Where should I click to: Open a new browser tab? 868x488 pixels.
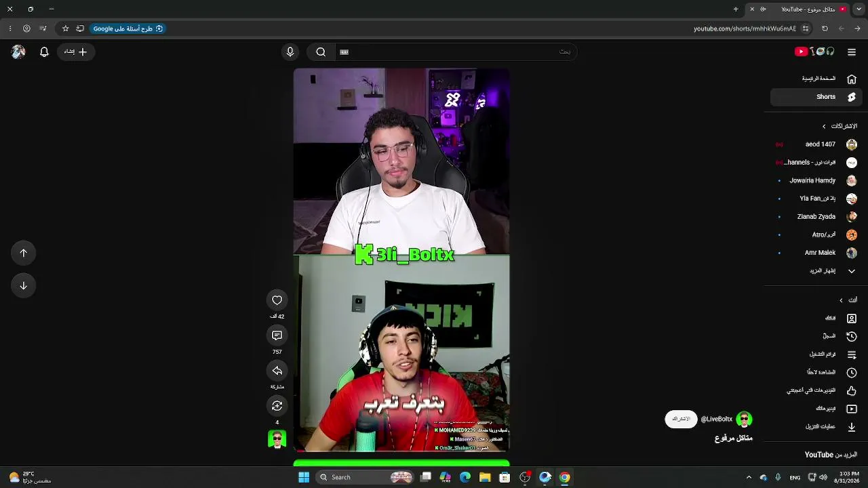(x=736, y=9)
